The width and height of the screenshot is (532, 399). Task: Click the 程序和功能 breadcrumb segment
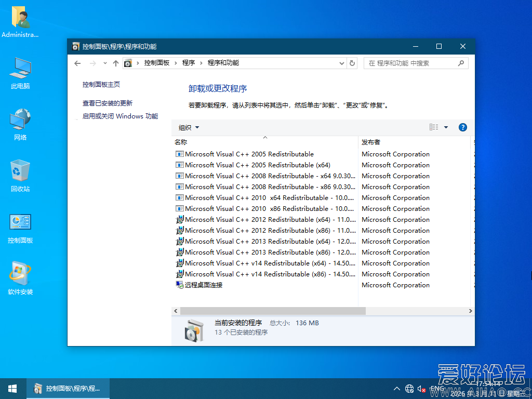(223, 63)
